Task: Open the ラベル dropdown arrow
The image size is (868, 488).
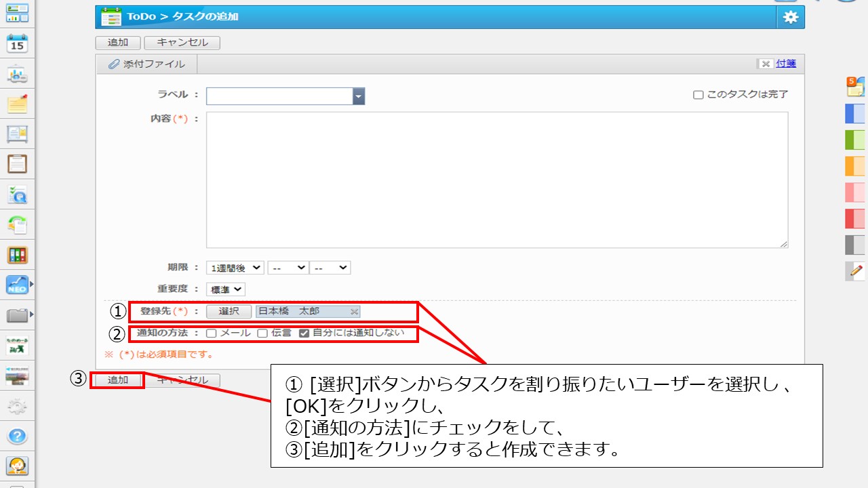Action: pyautogui.click(x=359, y=96)
